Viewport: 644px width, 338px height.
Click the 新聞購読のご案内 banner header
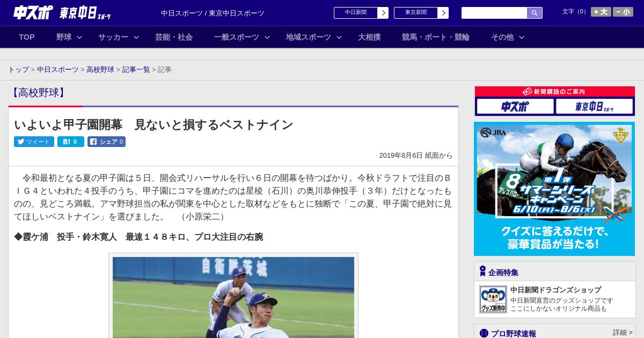pyautogui.click(x=554, y=92)
